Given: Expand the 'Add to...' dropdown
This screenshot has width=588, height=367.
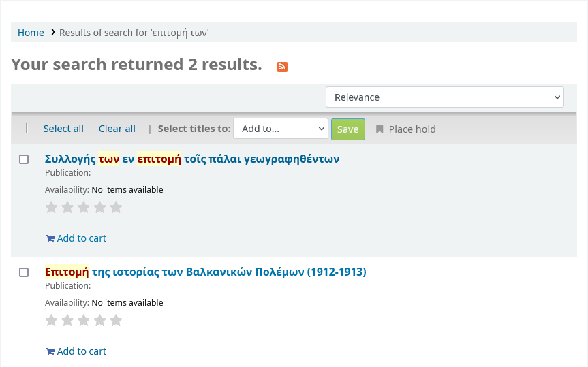Looking at the screenshot, I should coord(281,129).
